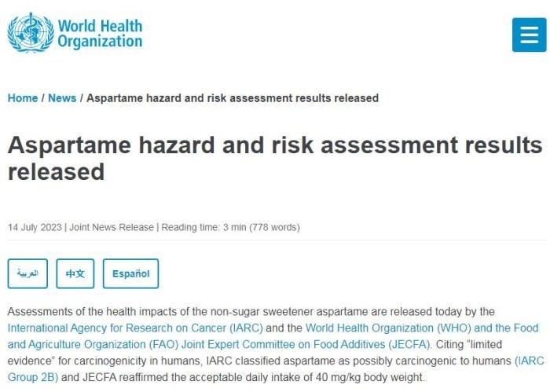Click the main article headline
550x392 pixels.
274,158
